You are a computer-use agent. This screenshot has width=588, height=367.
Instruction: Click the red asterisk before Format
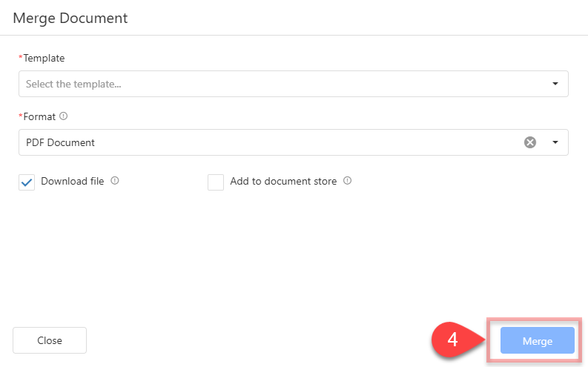[x=21, y=116]
